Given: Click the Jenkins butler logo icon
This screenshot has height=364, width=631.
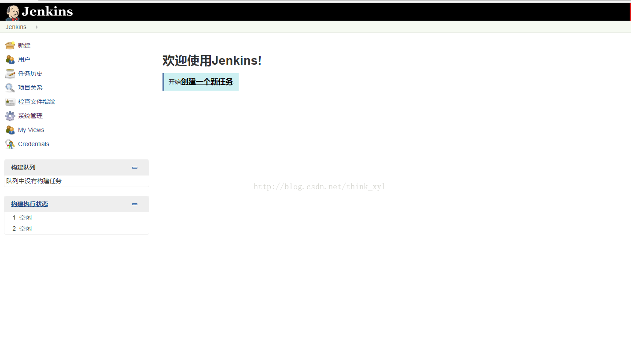Looking at the screenshot, I should pos(12,12).
